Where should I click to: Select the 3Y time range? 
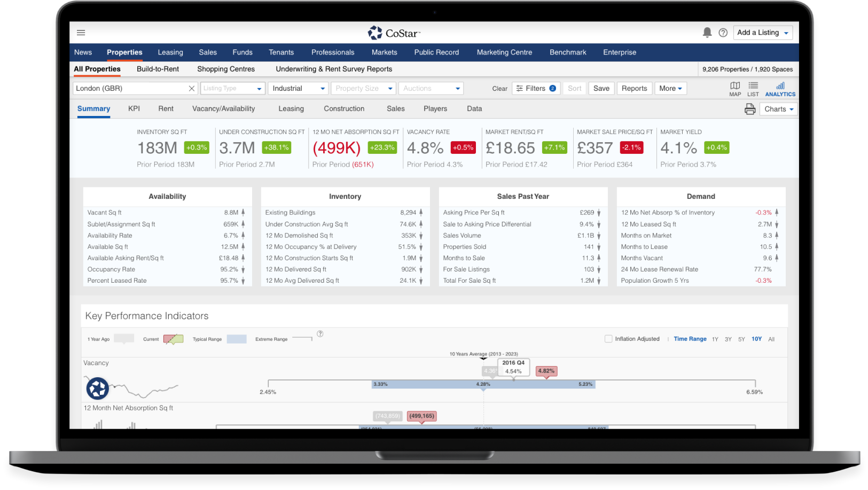(728, 339)
